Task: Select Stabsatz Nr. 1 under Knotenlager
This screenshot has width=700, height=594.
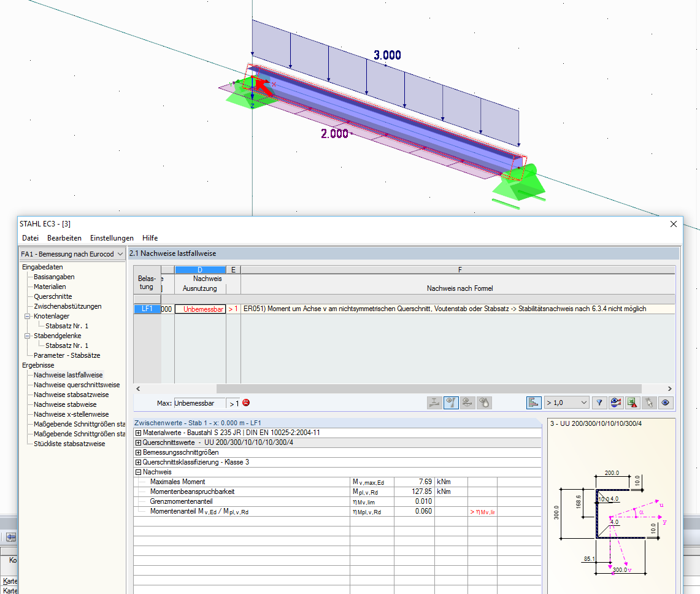Action: click(x=66, y=326)
